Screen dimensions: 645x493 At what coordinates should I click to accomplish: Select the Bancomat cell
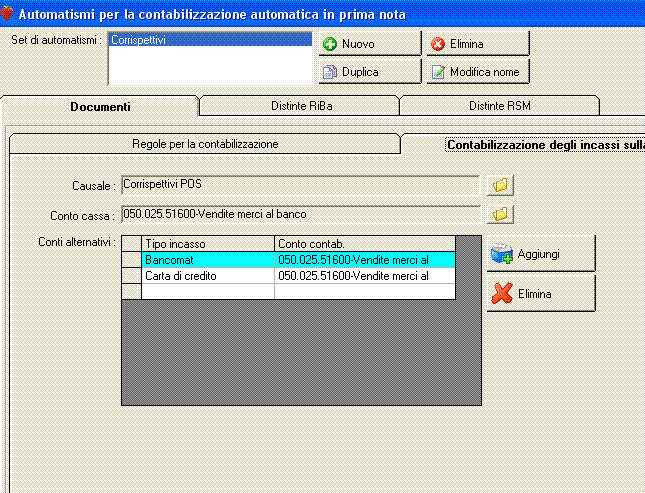pyautogui.click(x=208, y=260)
